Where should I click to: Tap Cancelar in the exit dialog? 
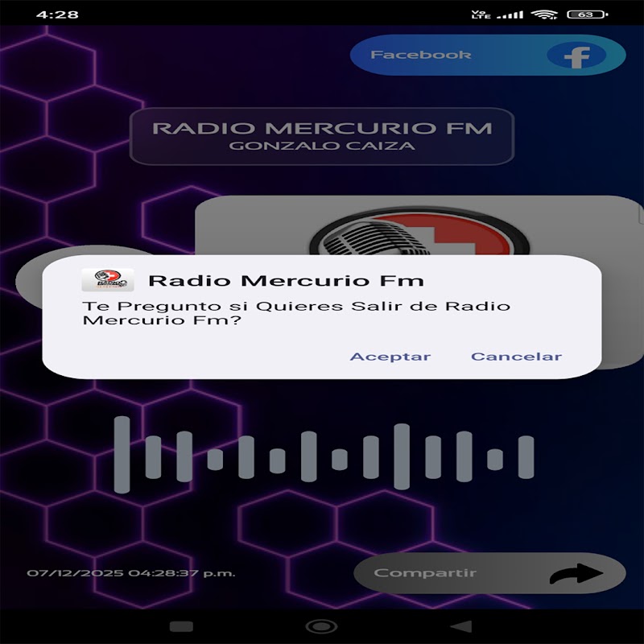click(516, 356)
